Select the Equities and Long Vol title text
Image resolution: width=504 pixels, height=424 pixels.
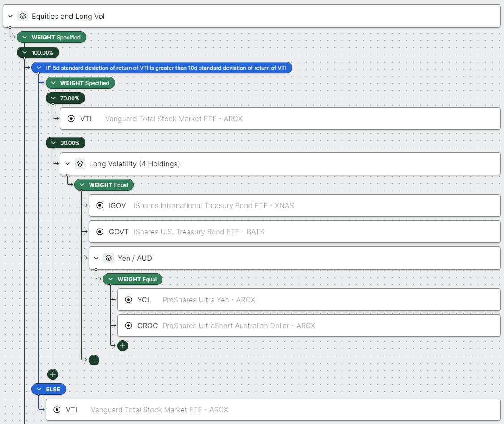(x=68, y=17)
